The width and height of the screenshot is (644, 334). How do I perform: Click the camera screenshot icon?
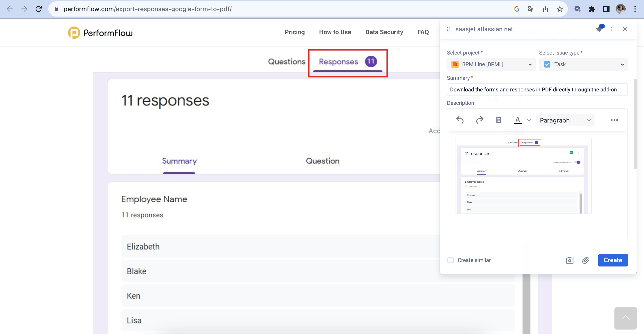pos(569,260)
